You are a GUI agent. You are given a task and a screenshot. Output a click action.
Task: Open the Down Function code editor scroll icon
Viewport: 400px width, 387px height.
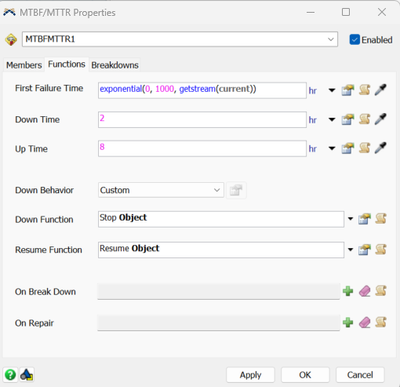click(381, 219)
